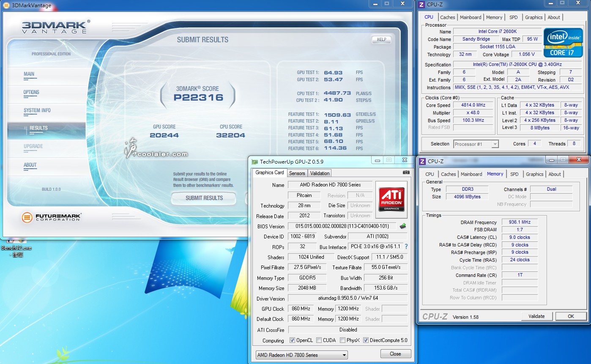Switch to the CPU tab in the CPU-Z timings window
This screenshot has height=364, width=591.
pyautogui.click(x=430, y=174)
